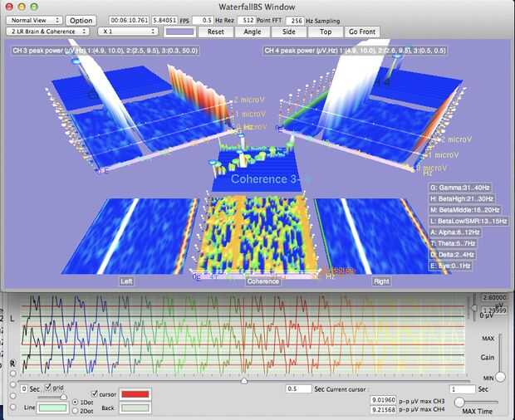Click the Gain slider knob
The width and height of the screenshot is (515, 420).
500,377
